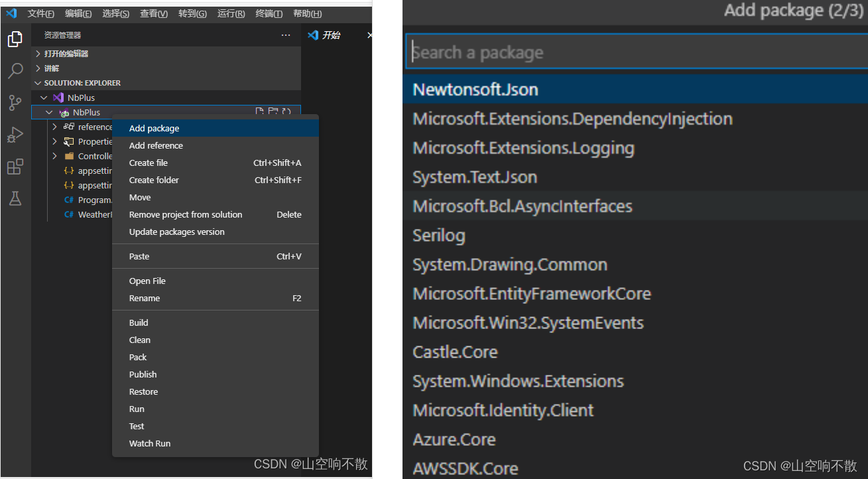Select Create folder in context menu

[x=216, y=180]
